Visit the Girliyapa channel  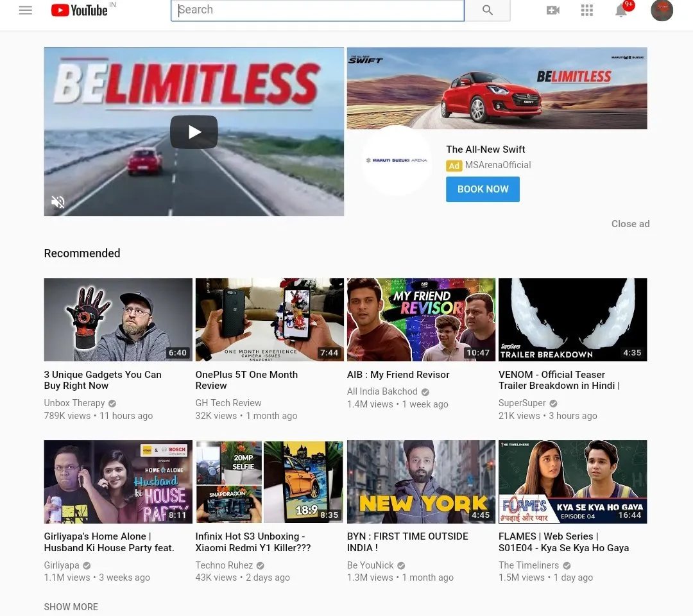[62, 565]
